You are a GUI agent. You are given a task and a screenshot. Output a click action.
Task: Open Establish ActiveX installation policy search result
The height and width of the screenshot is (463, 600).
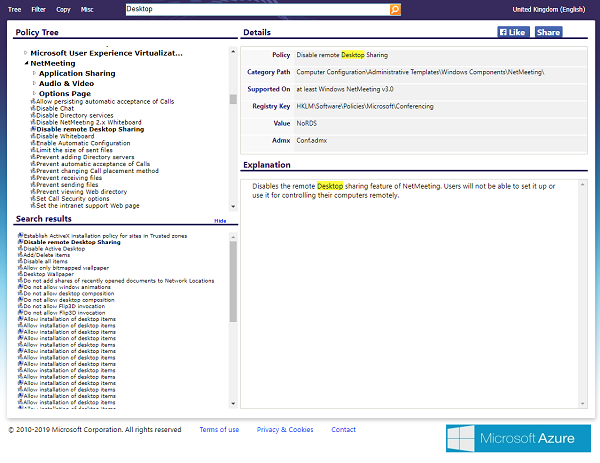[105, 236]
